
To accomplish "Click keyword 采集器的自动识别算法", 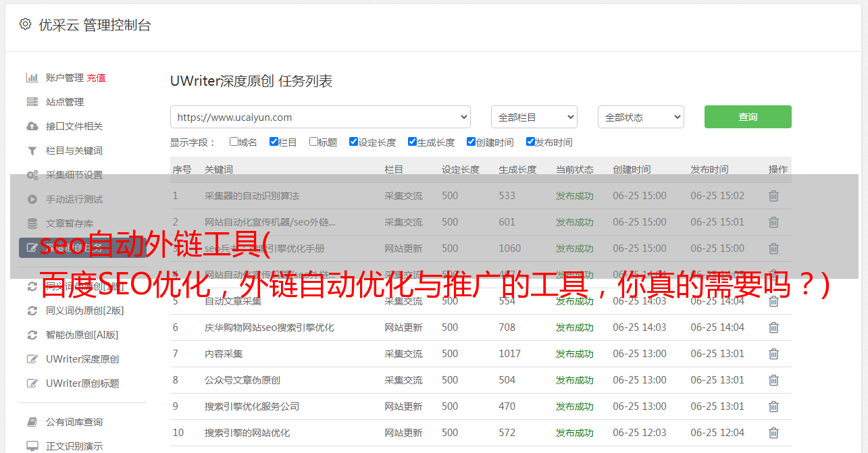I will coord(252,196).
